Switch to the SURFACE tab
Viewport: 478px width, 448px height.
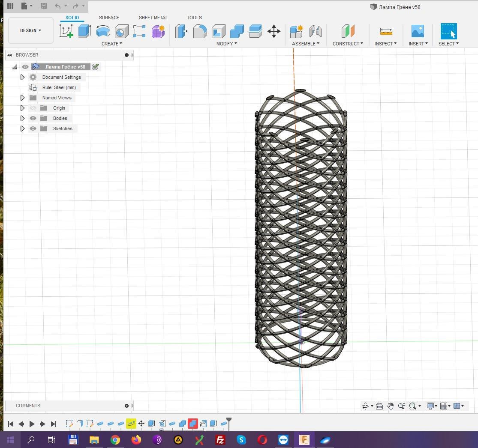click(109, 18)
